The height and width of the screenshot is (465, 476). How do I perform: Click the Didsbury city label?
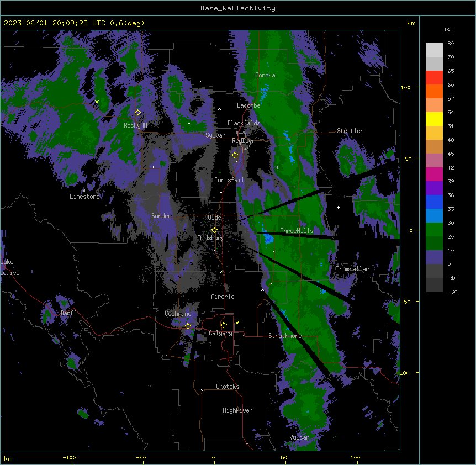(211, 238)
